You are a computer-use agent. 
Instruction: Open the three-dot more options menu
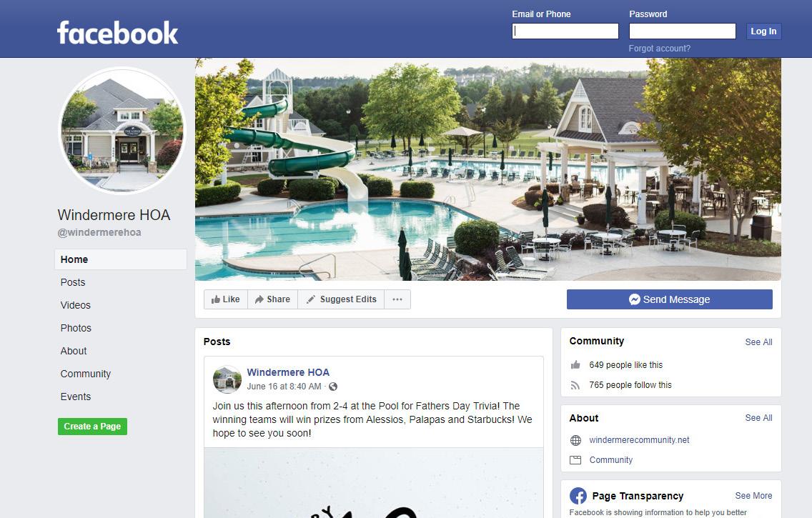click(x=397, y=299)
